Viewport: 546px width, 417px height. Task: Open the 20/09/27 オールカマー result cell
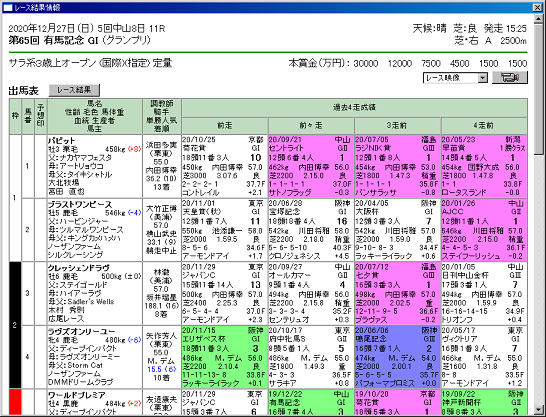point(311,294)
